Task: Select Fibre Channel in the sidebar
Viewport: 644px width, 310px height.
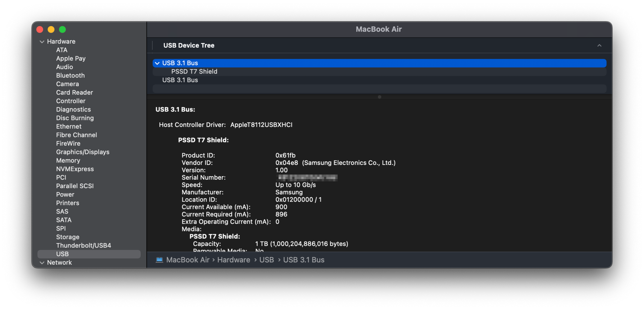Action: (x=77, y=135)
